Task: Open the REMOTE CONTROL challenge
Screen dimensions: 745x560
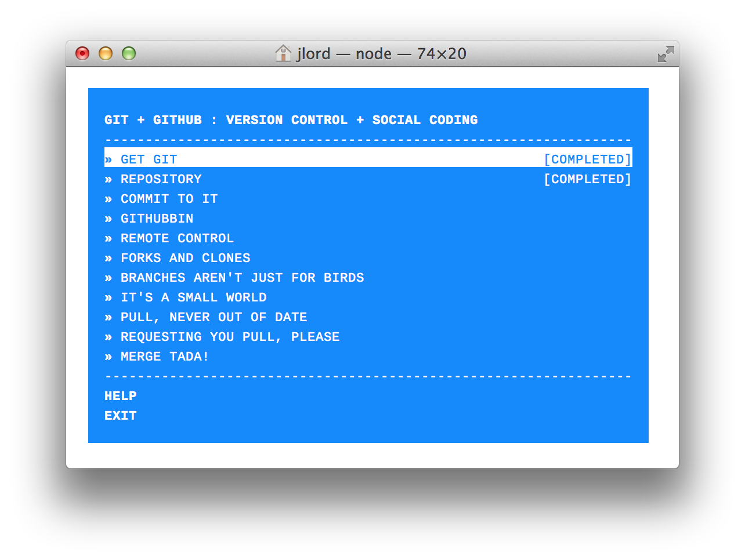Action: point(177,238)
